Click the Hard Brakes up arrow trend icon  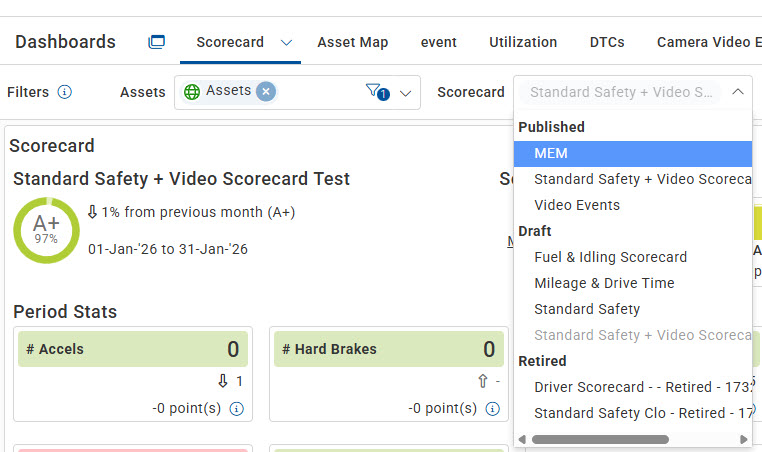(483, 381)
